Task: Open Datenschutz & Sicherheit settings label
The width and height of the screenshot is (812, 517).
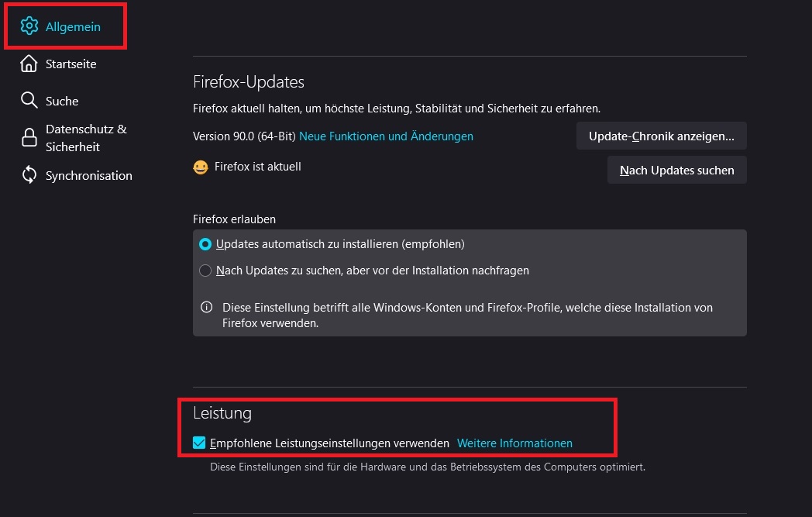Action: tap(86, 138)
